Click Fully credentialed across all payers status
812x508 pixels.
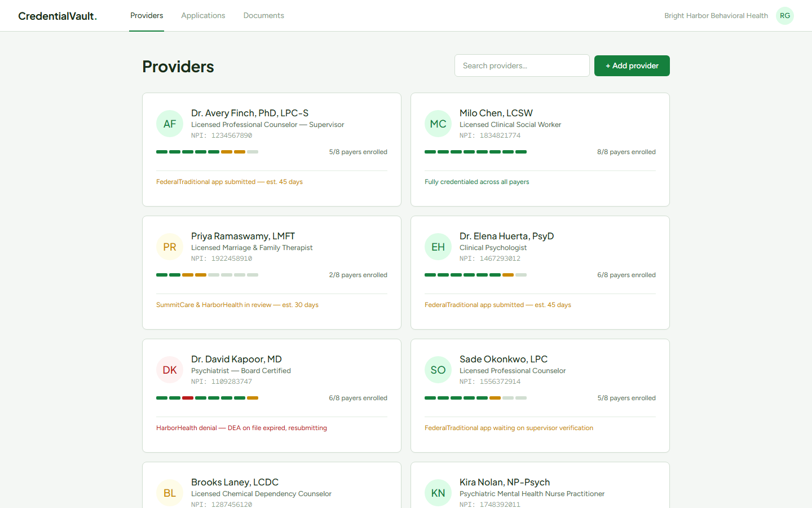pyautogui.click(x=477, y=182)
